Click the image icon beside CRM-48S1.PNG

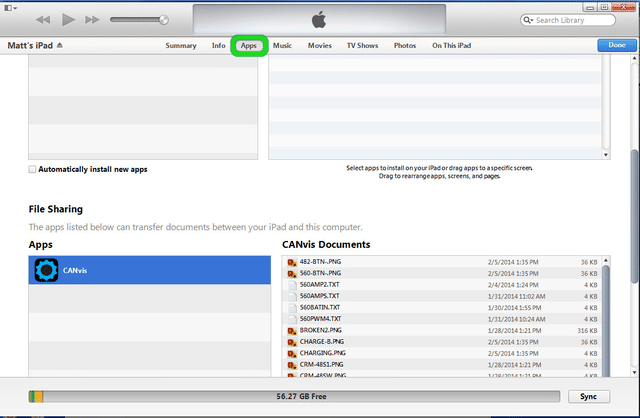(x=292, y=365)
